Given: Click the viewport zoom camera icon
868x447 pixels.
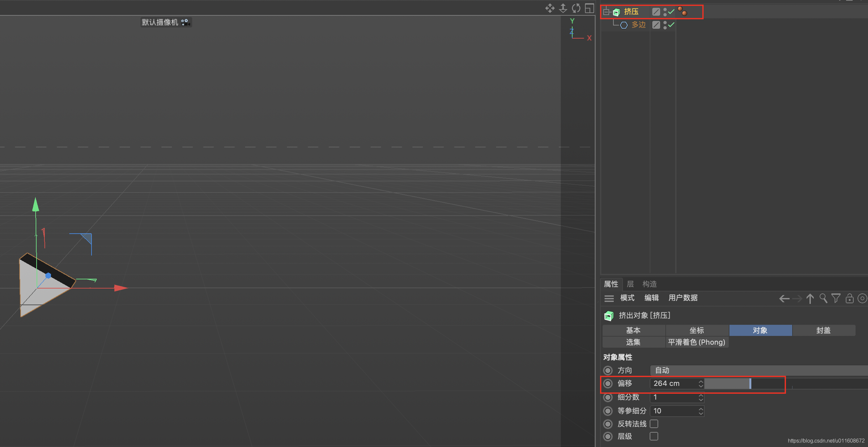Looking at the screenshot, I should click(x=563, y=8).
